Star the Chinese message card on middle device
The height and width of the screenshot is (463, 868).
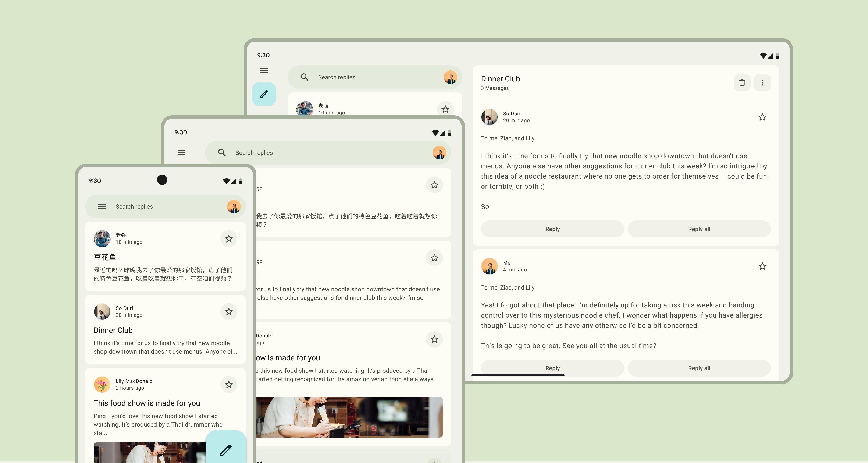434,185
